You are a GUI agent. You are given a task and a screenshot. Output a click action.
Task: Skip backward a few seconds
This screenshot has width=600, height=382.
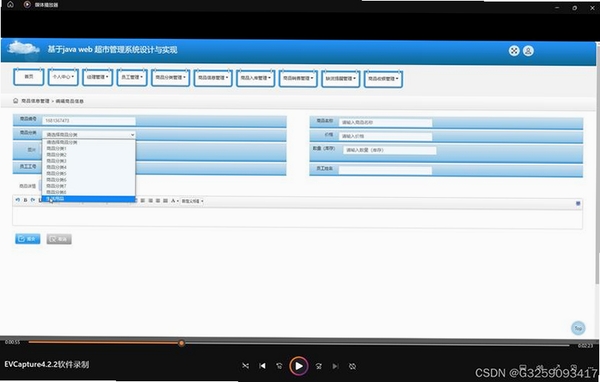tap(279, 366)
